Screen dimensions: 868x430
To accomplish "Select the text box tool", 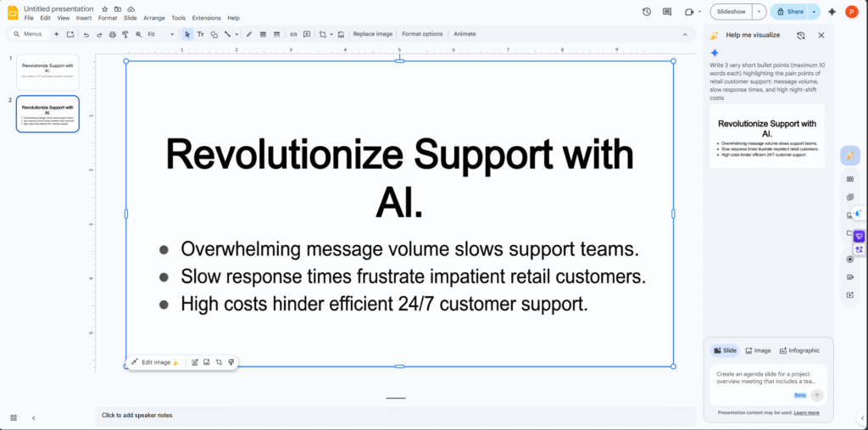I will (x=201, y=34).
